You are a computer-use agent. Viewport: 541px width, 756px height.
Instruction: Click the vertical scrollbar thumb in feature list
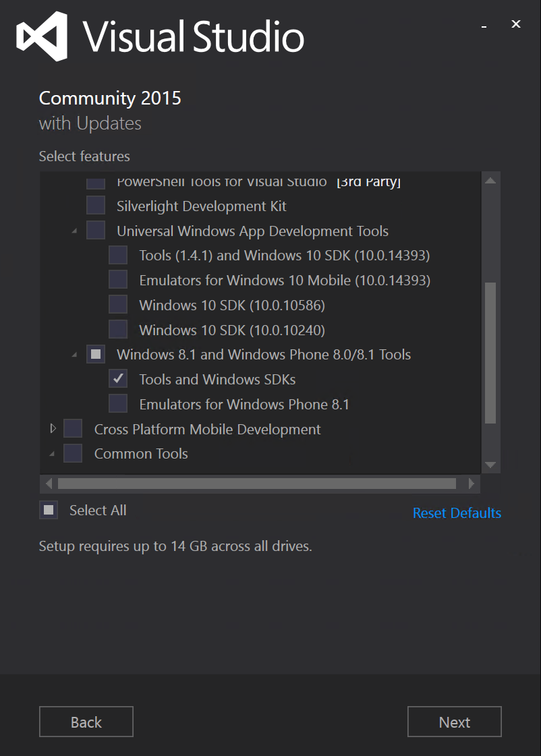(x=490, y=353)
